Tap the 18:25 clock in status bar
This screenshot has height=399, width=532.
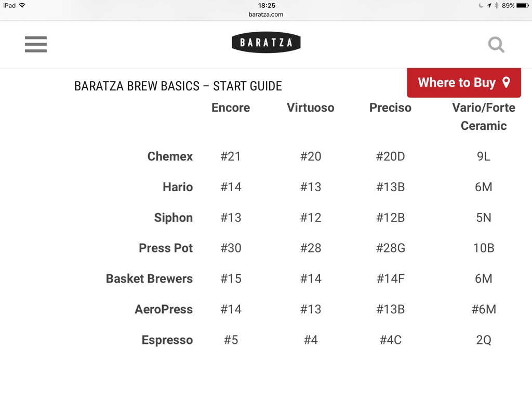pyautogui.click(x=266, y=5)
